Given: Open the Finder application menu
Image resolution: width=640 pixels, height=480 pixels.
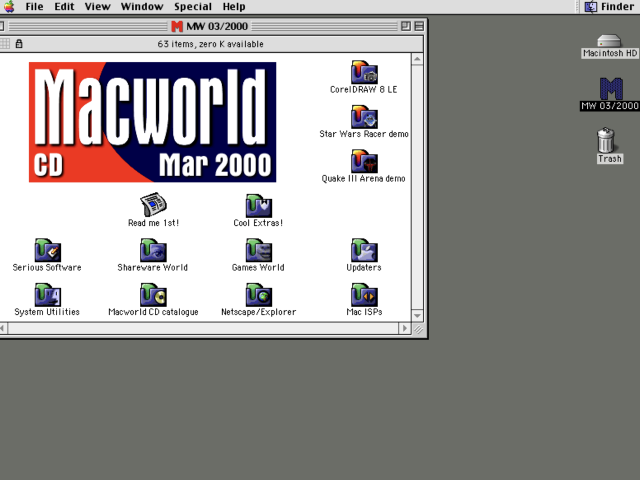Looking at the screenshot, I should pyautogui.click(x=609, y=7).
